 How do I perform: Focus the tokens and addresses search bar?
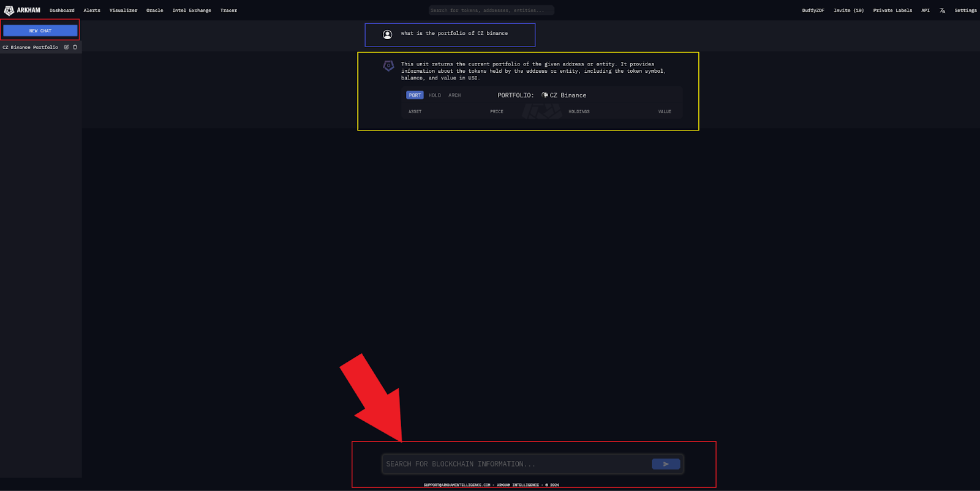(491, 10)
